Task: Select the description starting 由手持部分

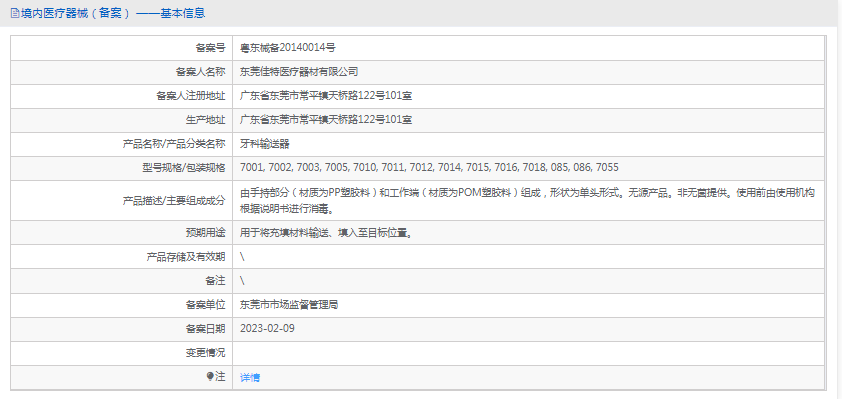Action: click(x=528, y=201)
